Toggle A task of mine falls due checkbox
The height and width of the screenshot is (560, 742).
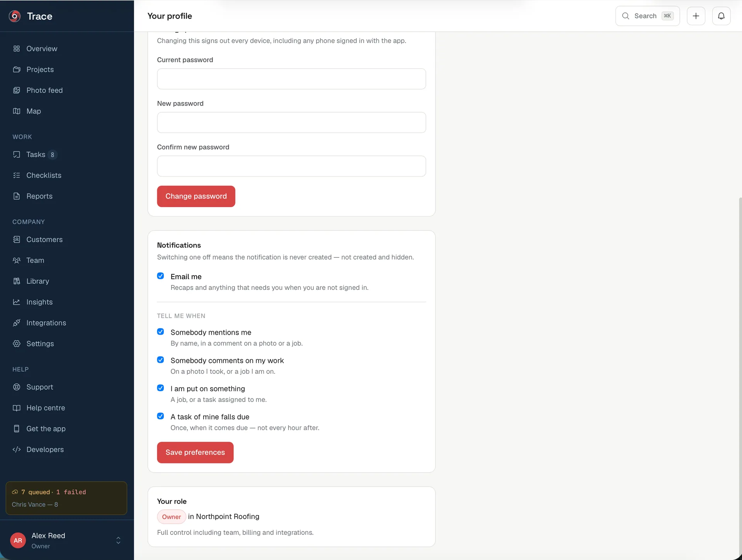(x=160, y=416)
